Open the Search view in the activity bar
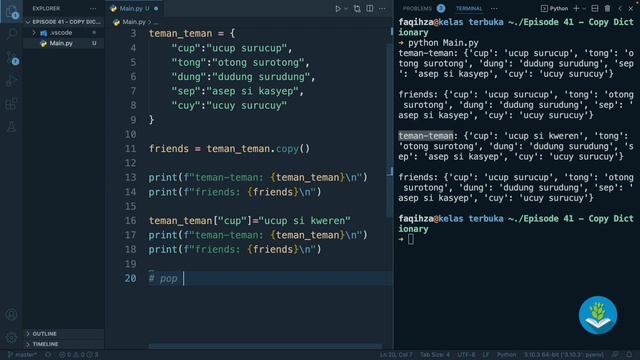This screenshot has height=360, width=640. [11, 34]
